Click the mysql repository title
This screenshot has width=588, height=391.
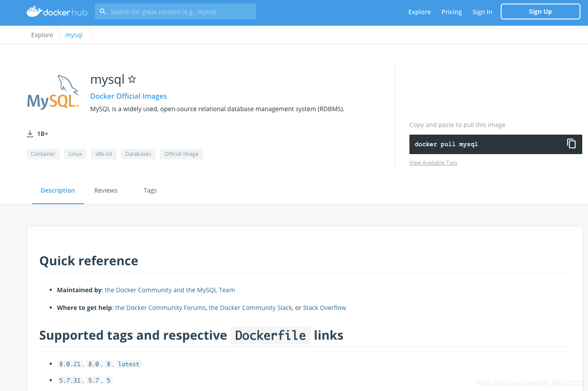[107, 80]
